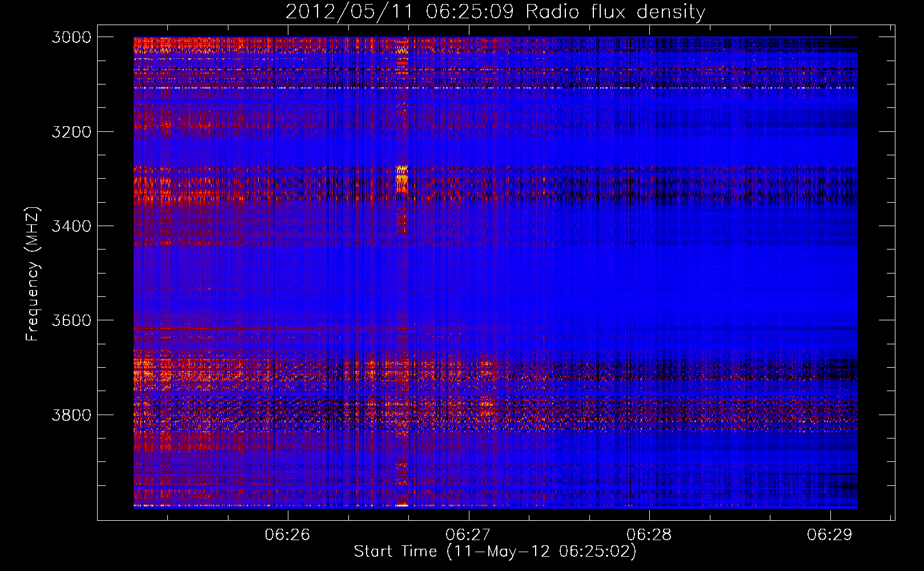Click the 3400 frequency tick label
924x571 pixels.
(x=71, y=226)
